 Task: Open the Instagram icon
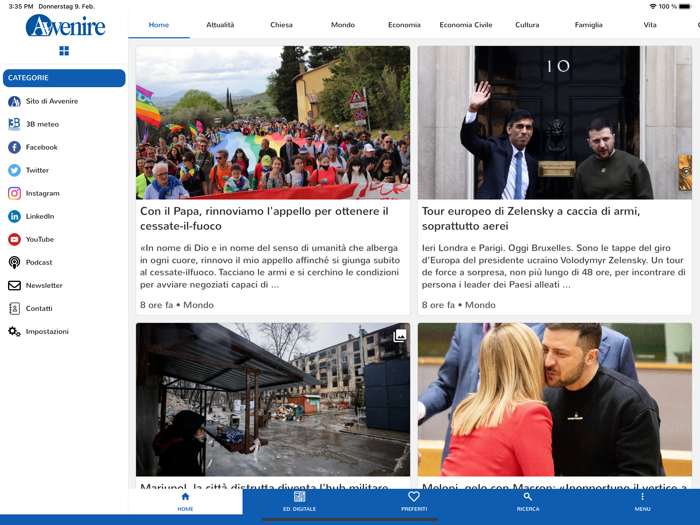14,193
